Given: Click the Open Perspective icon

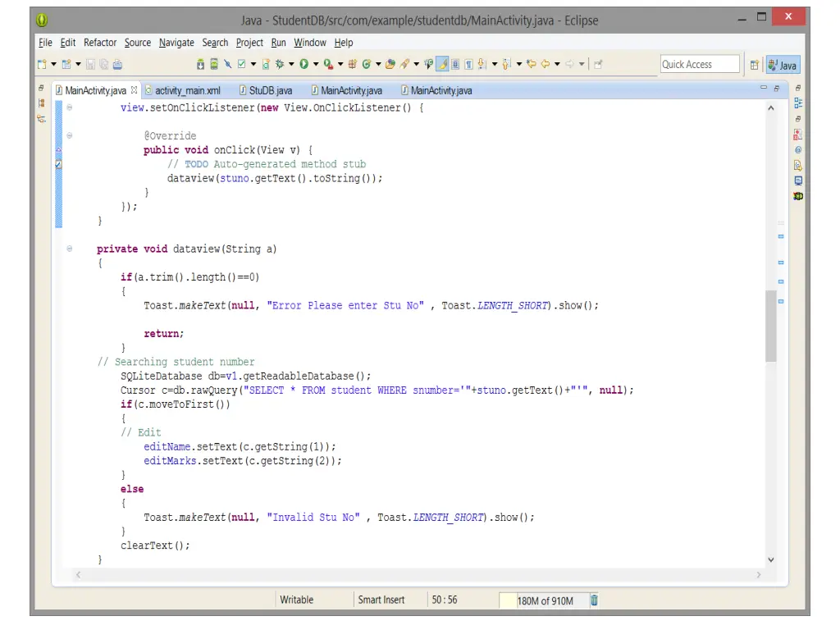Looking at the screenshot, I should 755,65.
